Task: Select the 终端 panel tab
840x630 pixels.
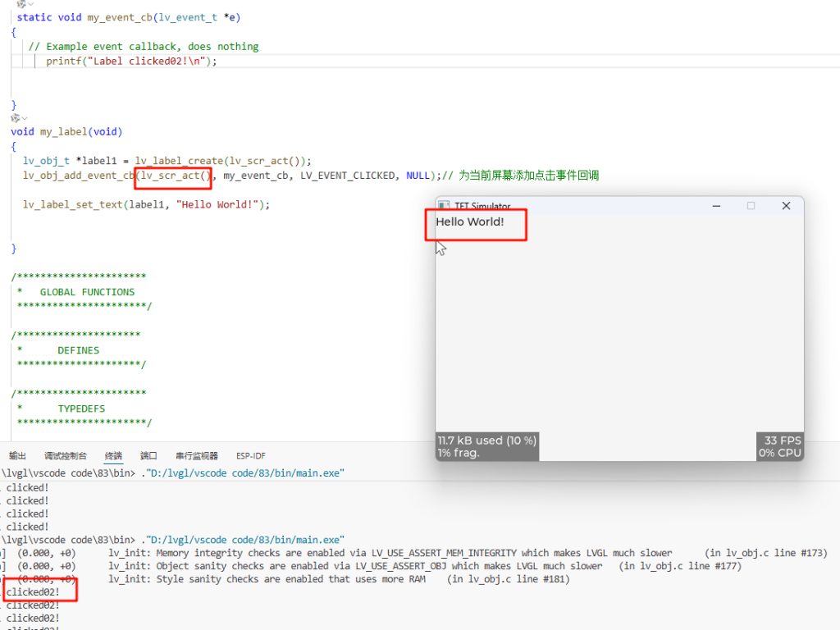Action: [113, 456]
